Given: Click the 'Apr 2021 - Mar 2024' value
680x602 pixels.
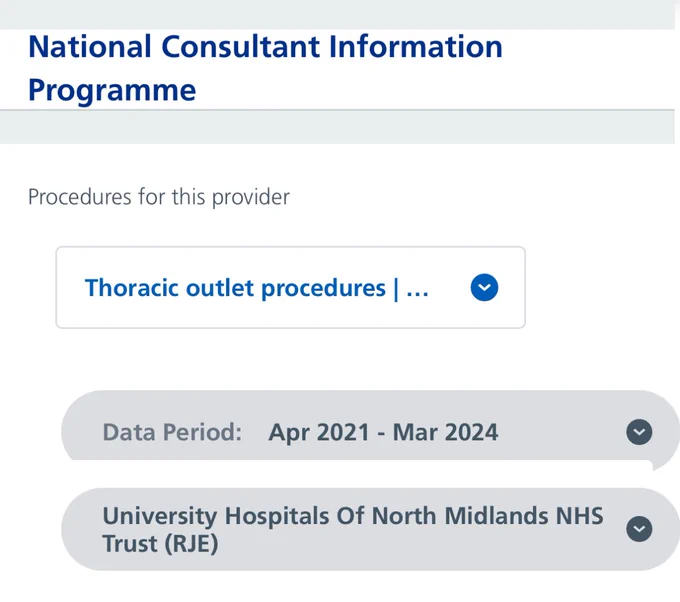Looking at the screenshot, I should click(383, 432).
